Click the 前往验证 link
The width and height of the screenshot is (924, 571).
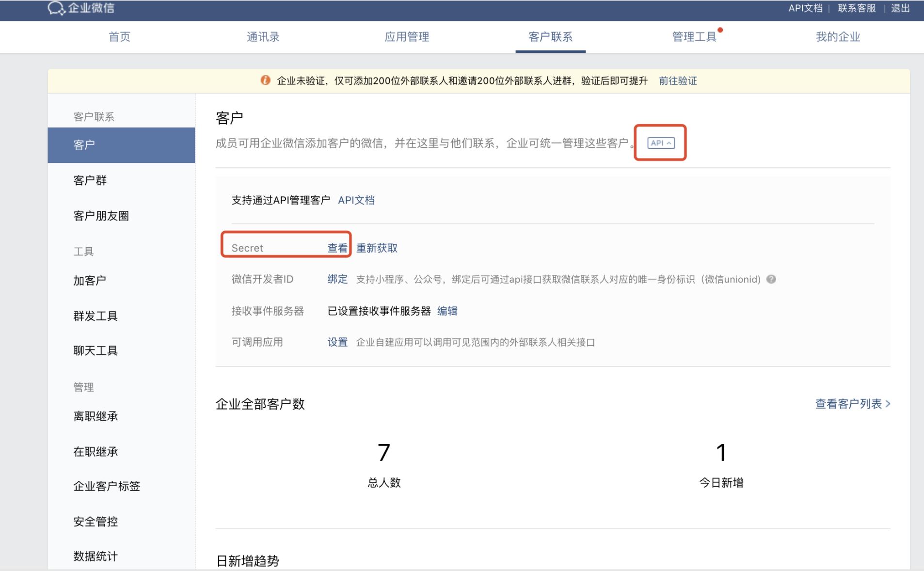pos(678,81)
